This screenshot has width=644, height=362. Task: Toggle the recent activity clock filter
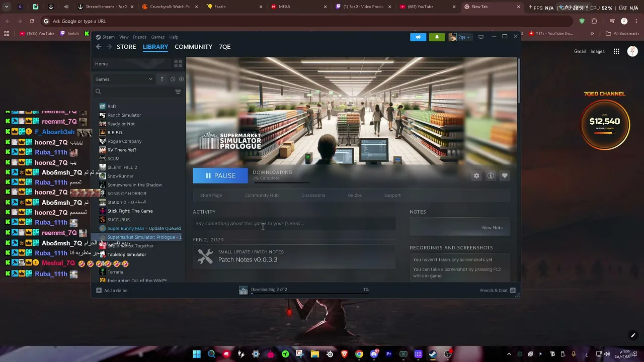(173, 79)
